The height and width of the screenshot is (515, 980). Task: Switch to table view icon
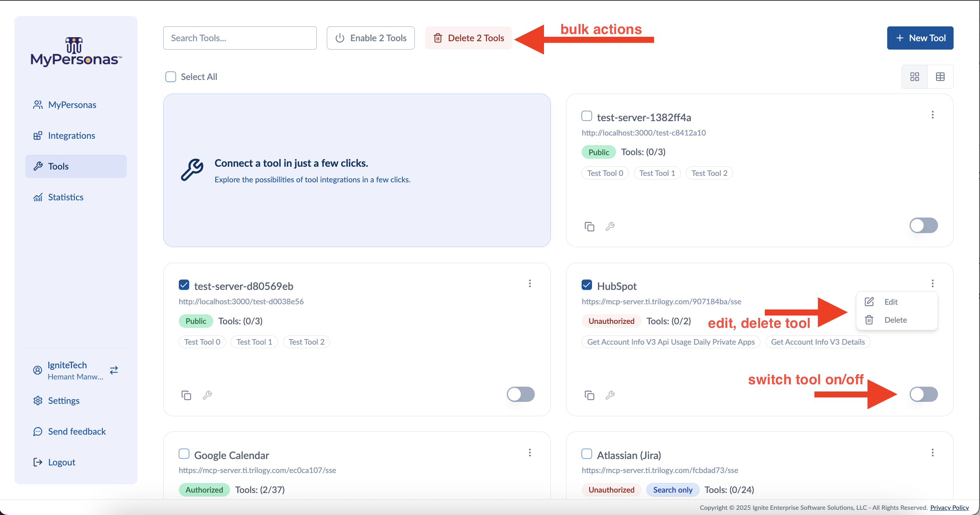click(940, 77)
